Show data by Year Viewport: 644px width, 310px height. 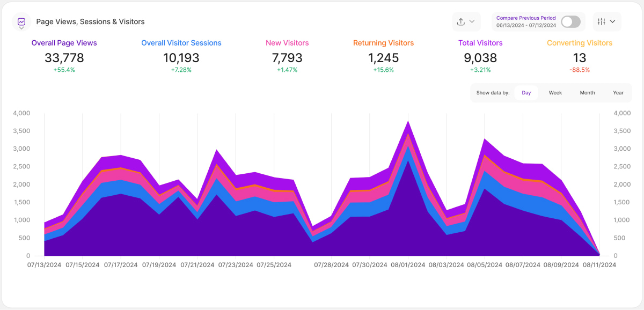618,93
